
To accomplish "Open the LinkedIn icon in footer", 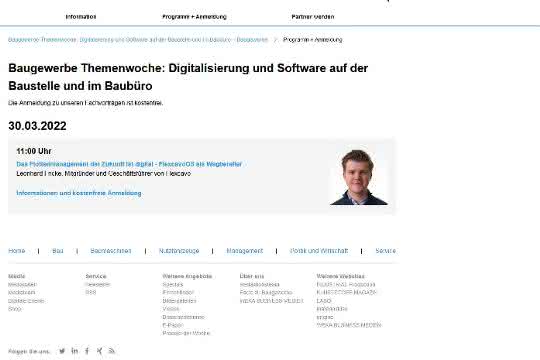I will pos(74,351).
